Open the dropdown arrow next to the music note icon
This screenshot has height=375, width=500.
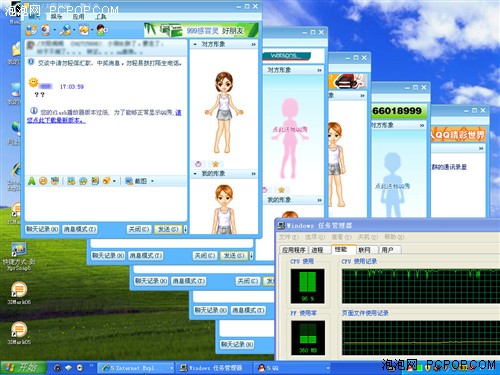(114, 181)
